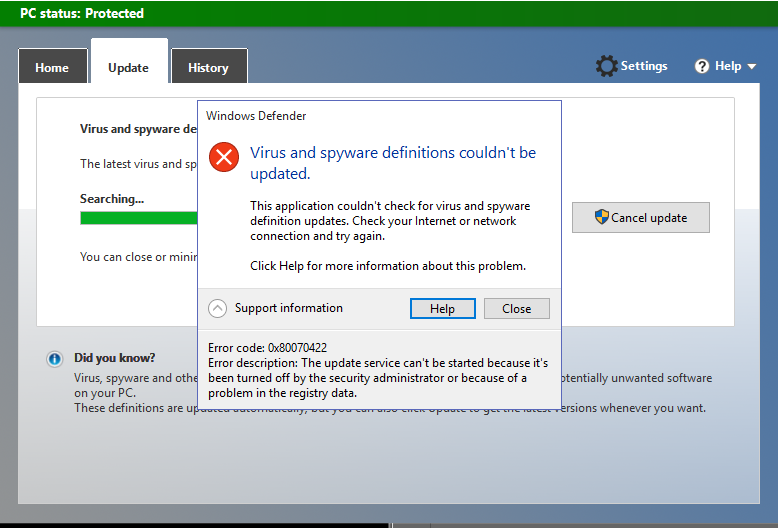778x528 pixels.
Task: Click the PC status: Protected header
Action: click(x=82, y=13)
